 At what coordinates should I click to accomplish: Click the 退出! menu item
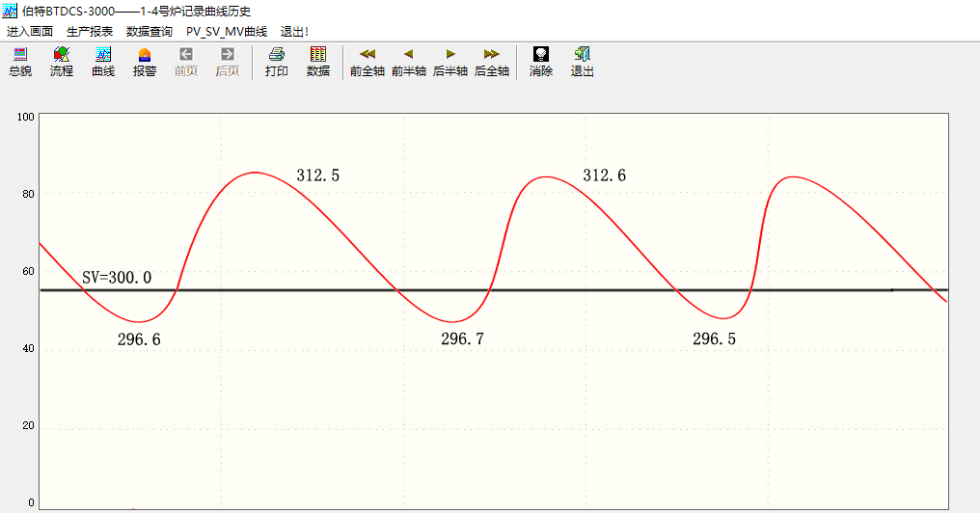(294, 31)
